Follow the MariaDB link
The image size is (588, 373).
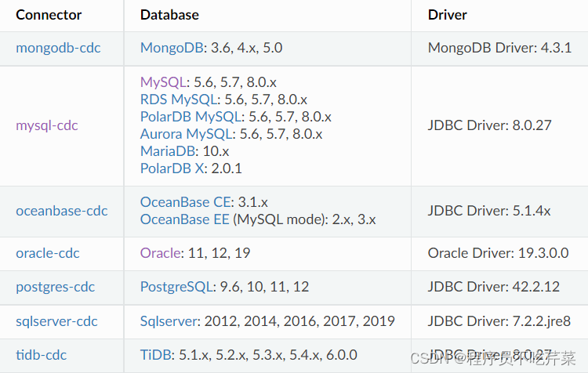(x=168, y=151)
